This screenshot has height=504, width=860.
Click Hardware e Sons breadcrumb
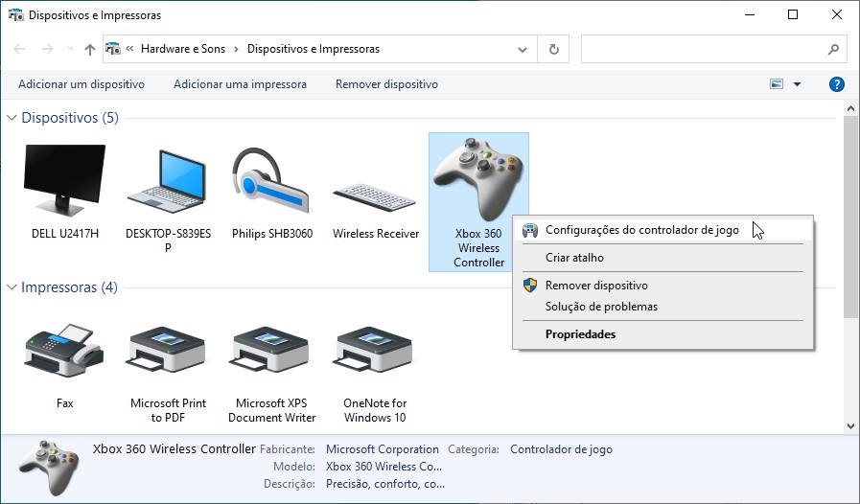[182, 49]
